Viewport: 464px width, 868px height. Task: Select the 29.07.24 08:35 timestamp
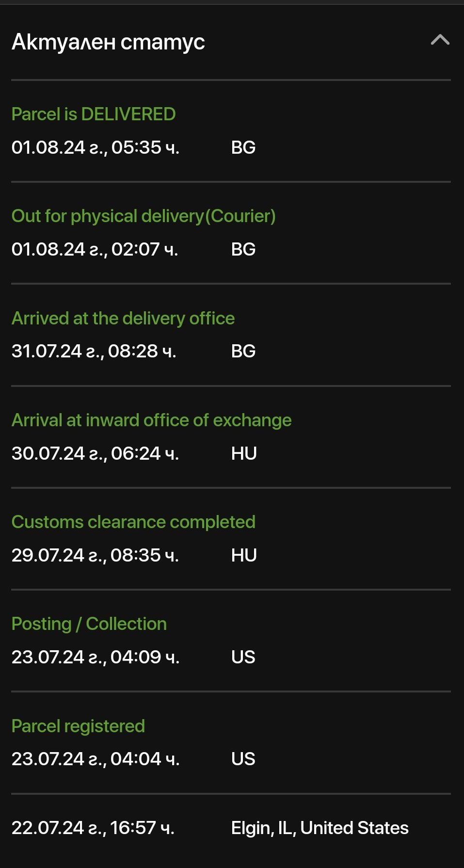[95, 555]
